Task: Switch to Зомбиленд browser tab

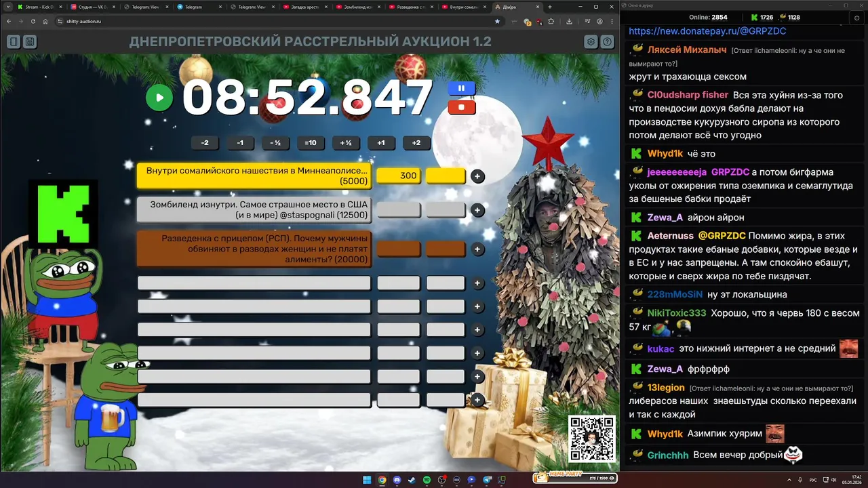Action: click(359, 7)
